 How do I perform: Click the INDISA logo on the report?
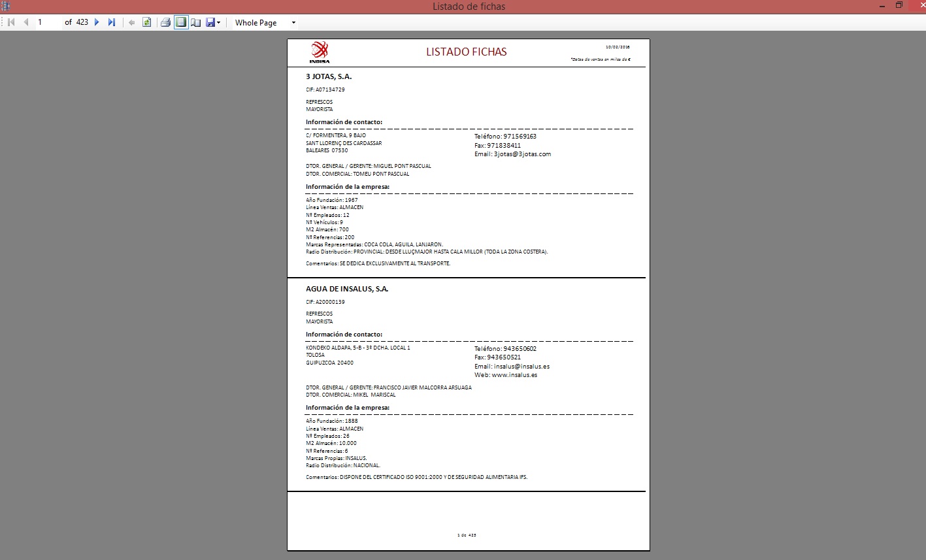coord(320,52)
